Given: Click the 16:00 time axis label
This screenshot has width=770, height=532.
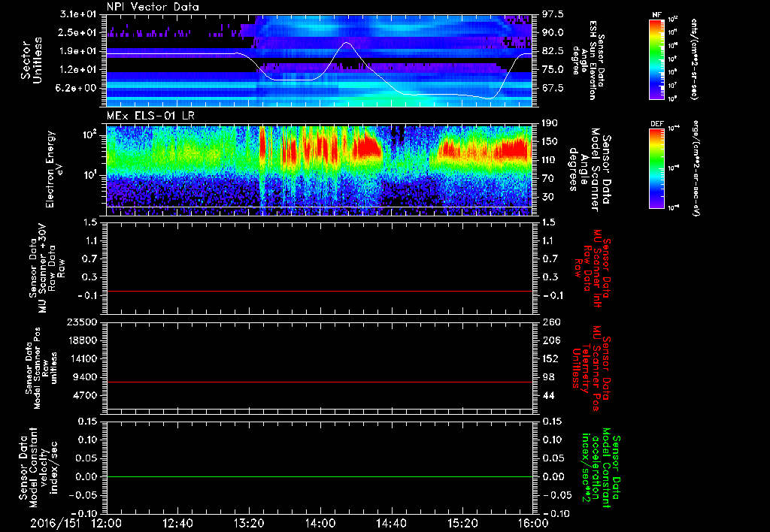Looking at the screenshot, I should (533, 523).
